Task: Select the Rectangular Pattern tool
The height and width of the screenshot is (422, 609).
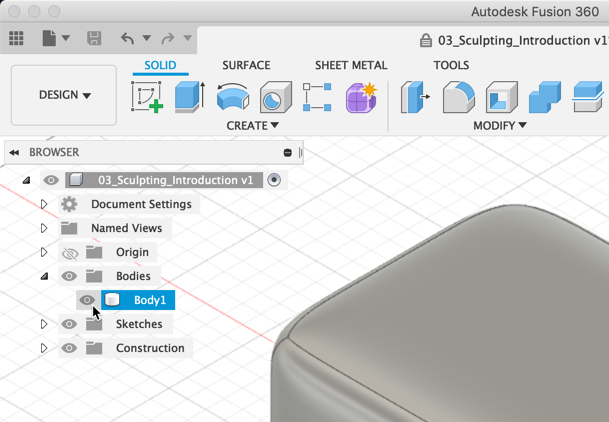Action: [x=317, y=97]
